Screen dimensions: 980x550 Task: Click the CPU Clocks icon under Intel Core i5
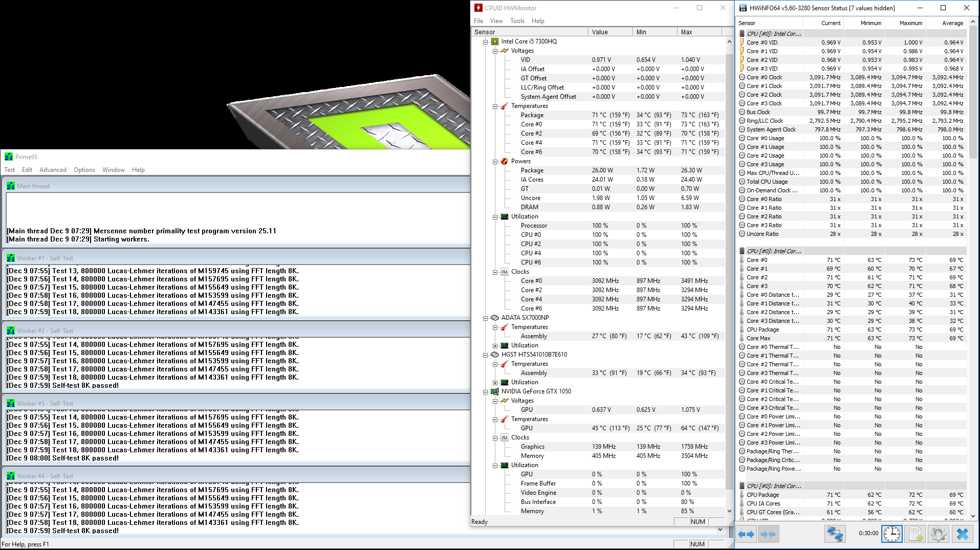tap(505, 272)
